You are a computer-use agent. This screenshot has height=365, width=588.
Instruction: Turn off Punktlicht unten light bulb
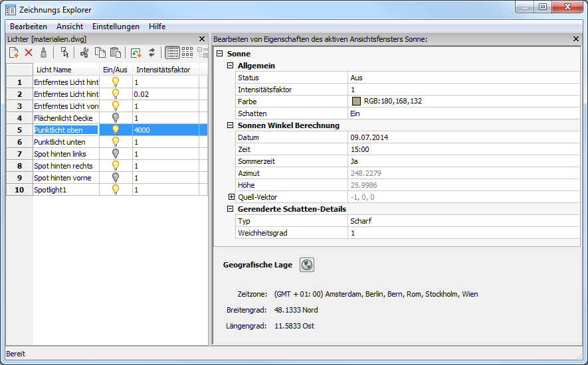coord(116,142)
